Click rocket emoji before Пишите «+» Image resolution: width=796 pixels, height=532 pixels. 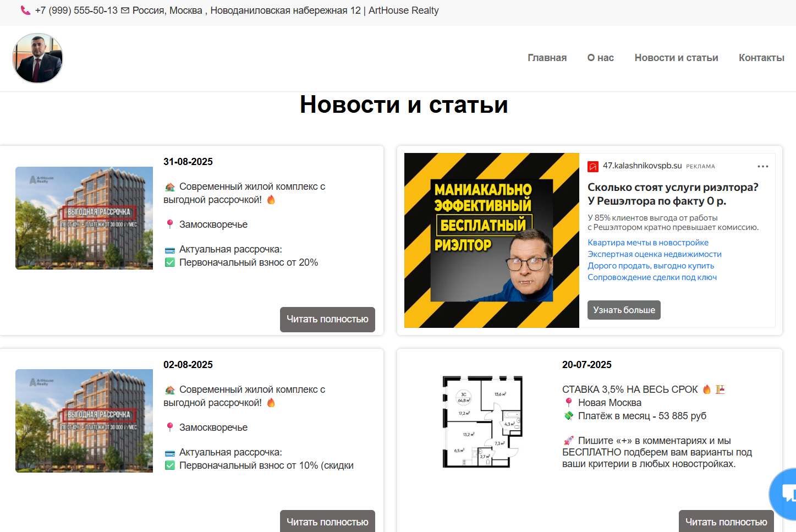(569, 441)
